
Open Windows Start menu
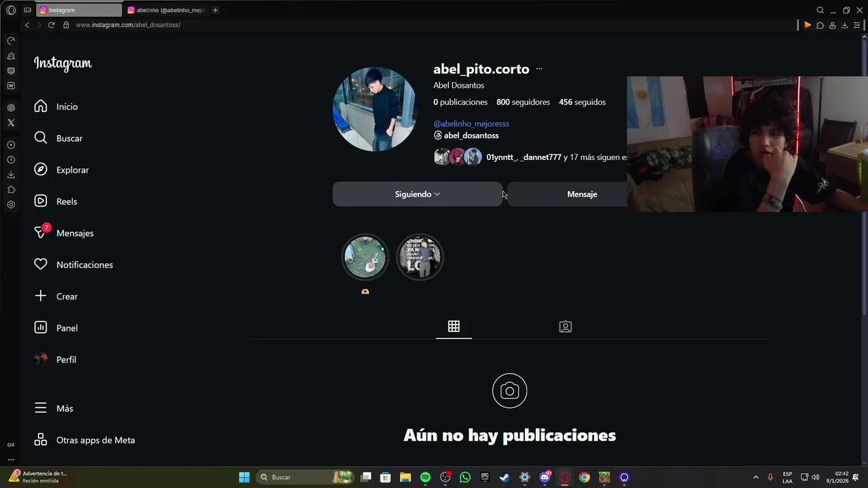244,477
